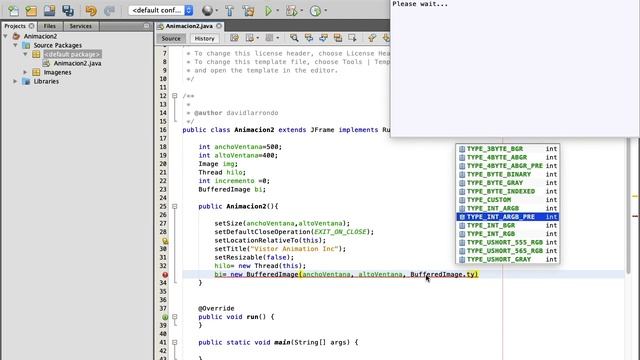The height and width of the screenshot is (360, 640).
Task: Select the Animacion2.java editor tab
Action: pyautogui.click(x=189, y=26)
